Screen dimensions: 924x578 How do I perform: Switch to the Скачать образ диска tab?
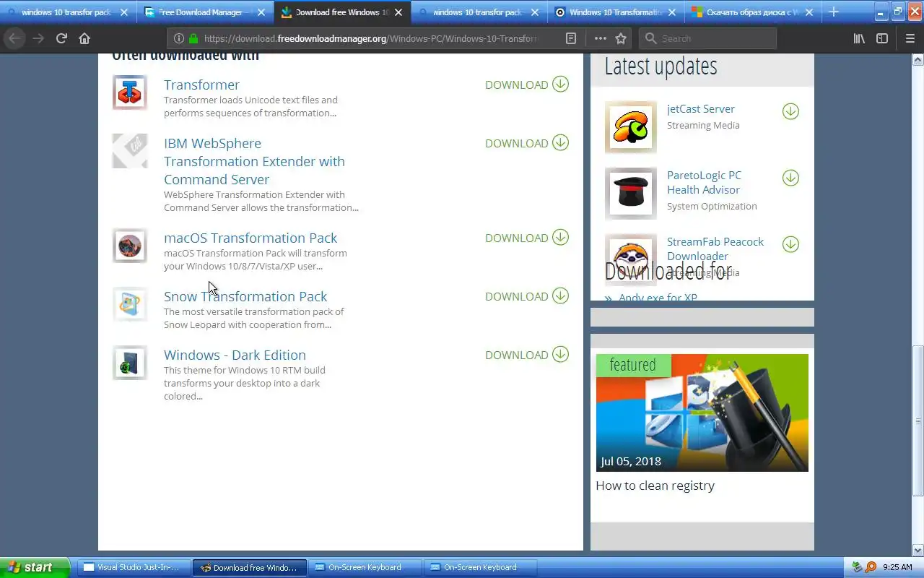tap(753, 12)
